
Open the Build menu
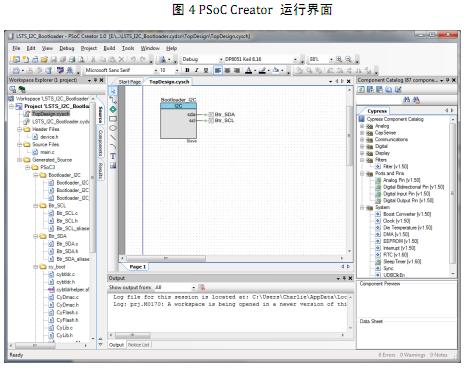109,48
